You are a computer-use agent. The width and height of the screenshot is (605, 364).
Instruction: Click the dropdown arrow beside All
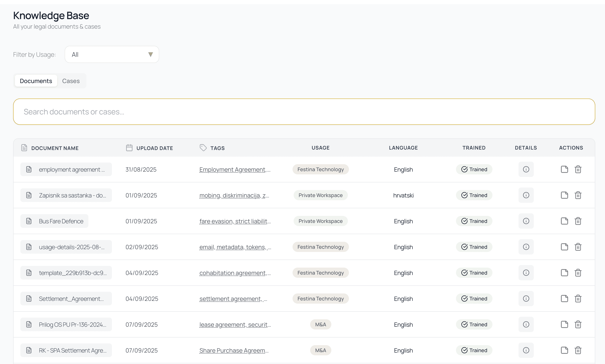pos(150,54)
